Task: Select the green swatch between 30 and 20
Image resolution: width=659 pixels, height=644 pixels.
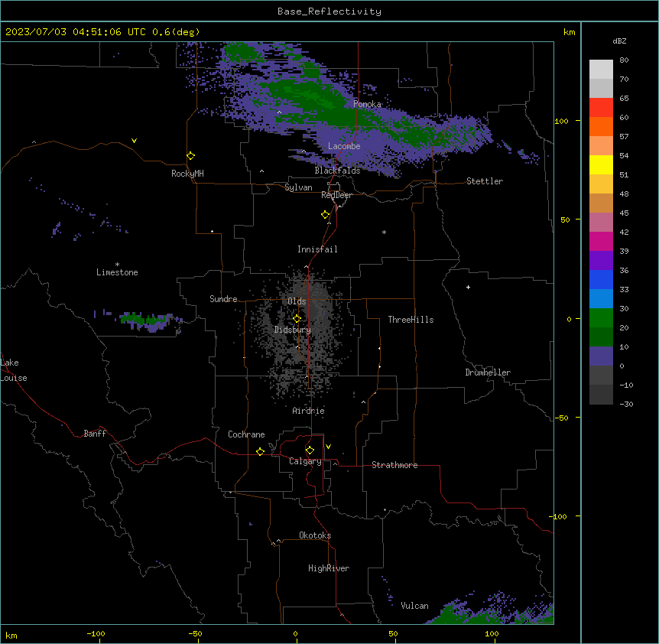Action: coord(601,318)
